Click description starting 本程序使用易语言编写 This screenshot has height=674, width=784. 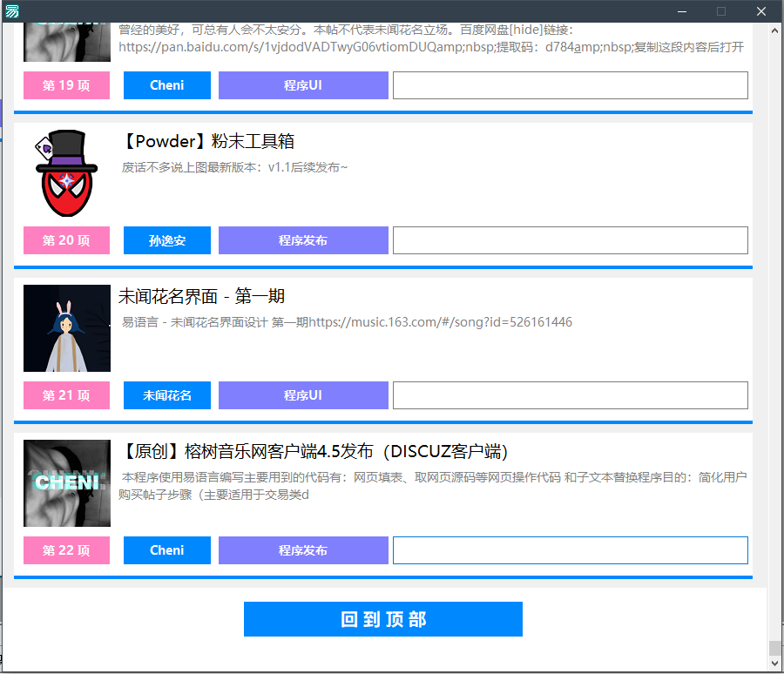point(432,486)
